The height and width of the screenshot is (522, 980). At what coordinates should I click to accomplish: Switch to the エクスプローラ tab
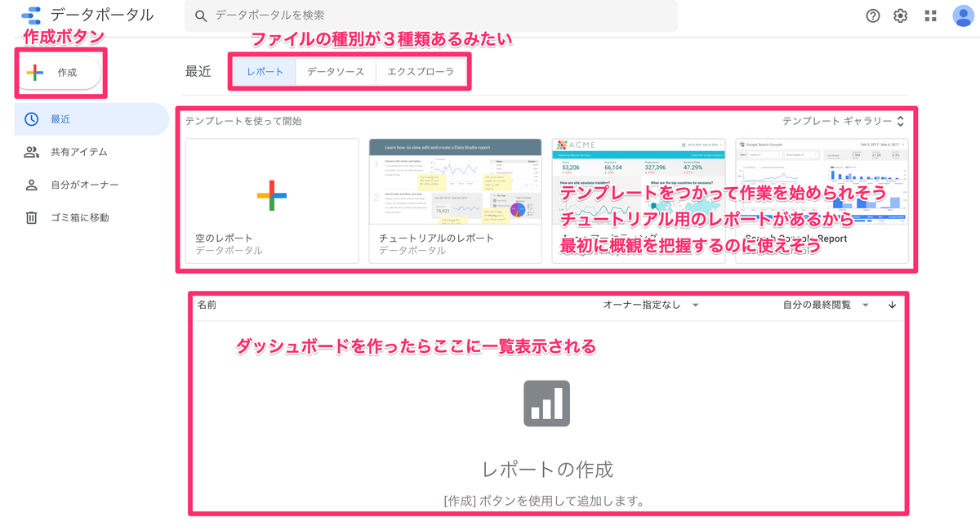click(421, 72)
